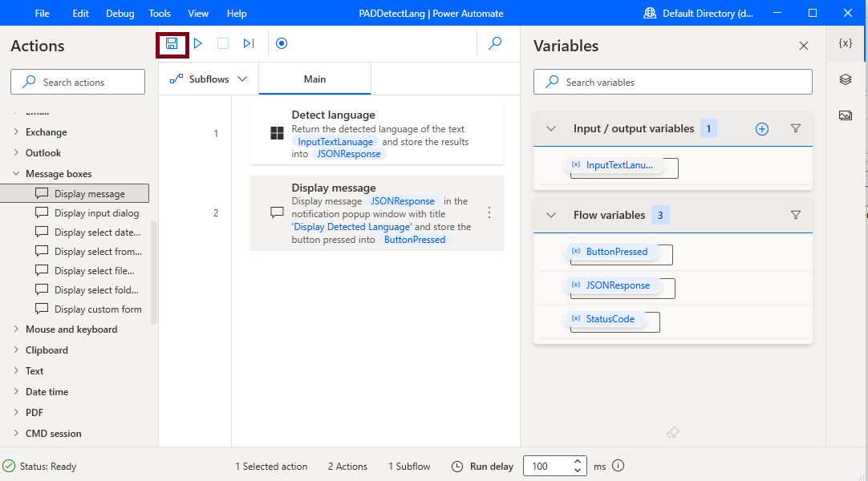The width and height of the screenshot is (868, 481).
Task: Collapse the Flow variables section
Action: (x=550, y=215)
